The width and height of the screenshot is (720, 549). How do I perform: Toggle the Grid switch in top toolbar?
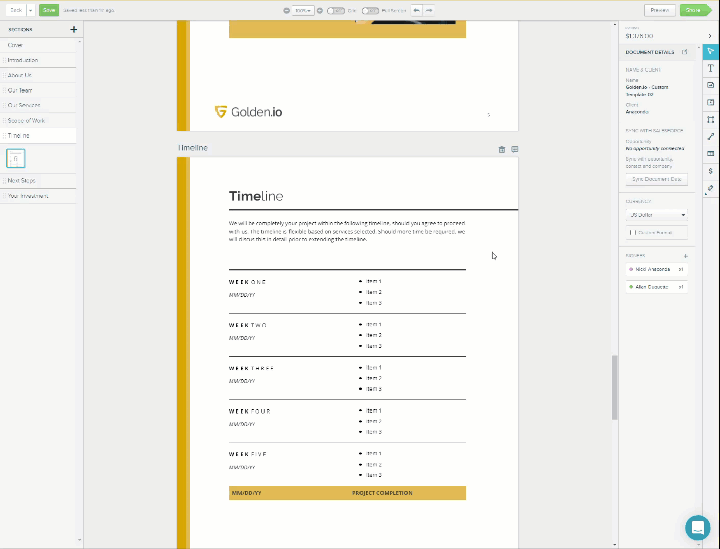coord(336,10)
